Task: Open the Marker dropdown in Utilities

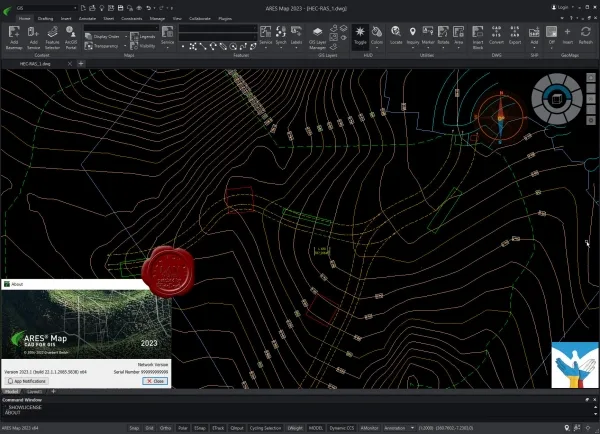Action: (428, 37)
